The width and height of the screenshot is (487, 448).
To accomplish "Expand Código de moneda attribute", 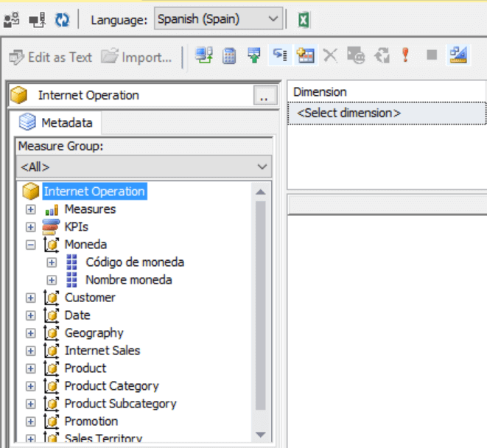I will (52, 262).
